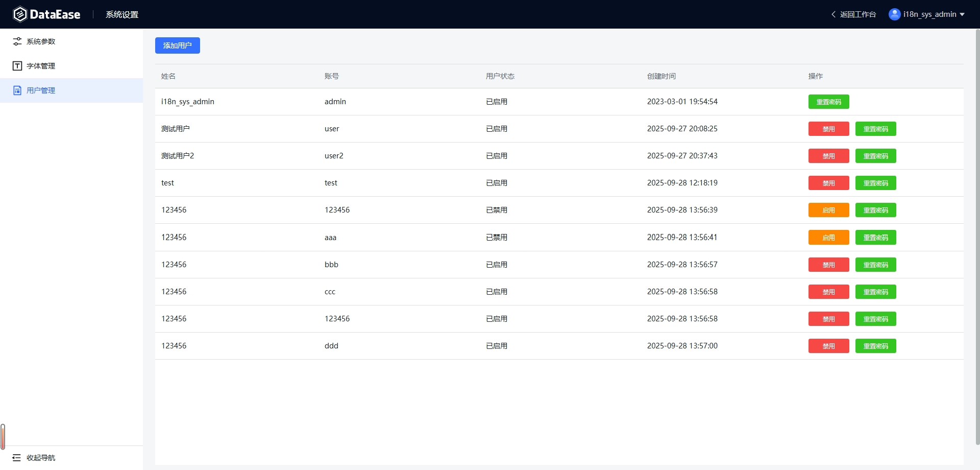Click the 创建时间 column header

coord(661,76)
